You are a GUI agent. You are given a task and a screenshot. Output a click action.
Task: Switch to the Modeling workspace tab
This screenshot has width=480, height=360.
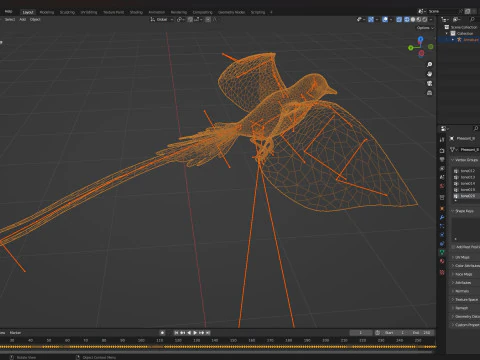click(47, 12)
